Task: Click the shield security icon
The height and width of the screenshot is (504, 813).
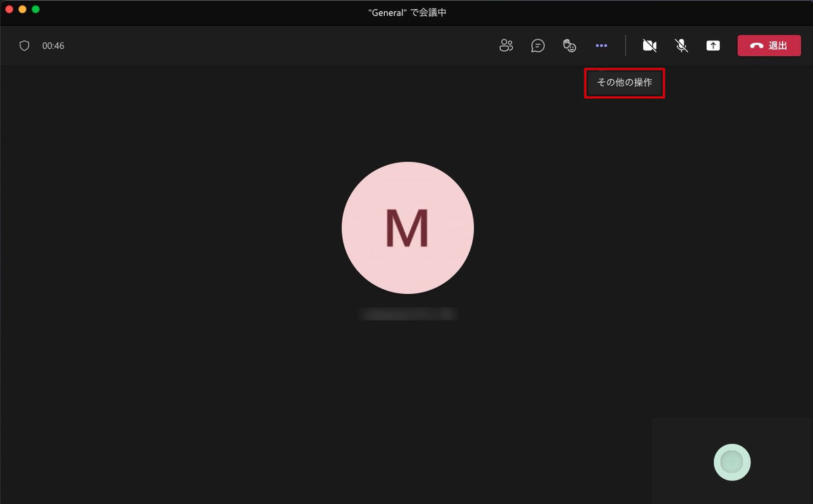Action: (x=24, y=45)
